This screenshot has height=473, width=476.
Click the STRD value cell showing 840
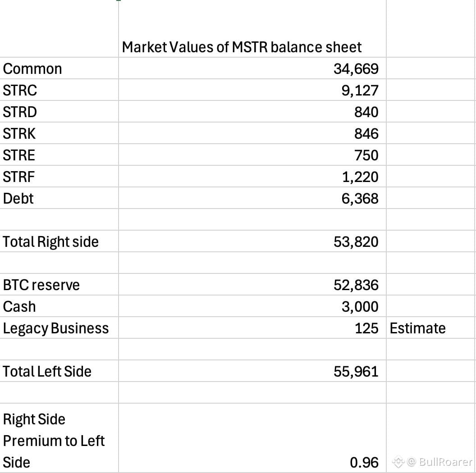click(x=252, y=111)
